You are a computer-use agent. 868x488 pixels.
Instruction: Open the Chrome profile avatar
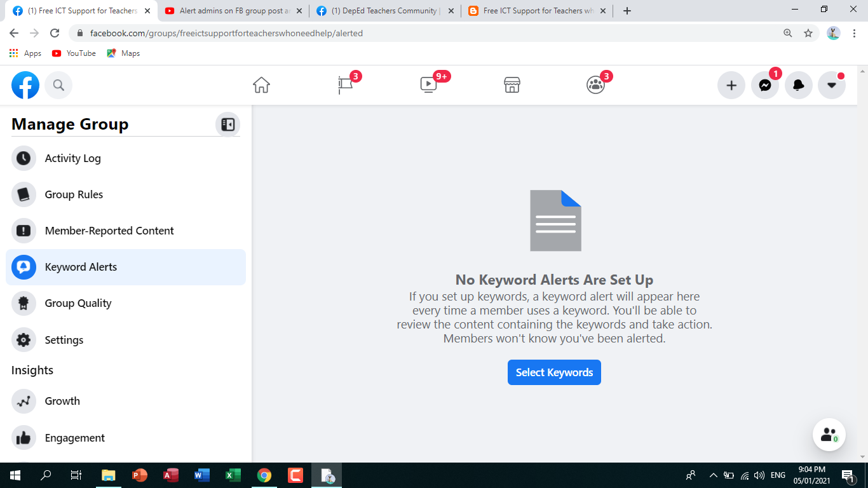834,33
